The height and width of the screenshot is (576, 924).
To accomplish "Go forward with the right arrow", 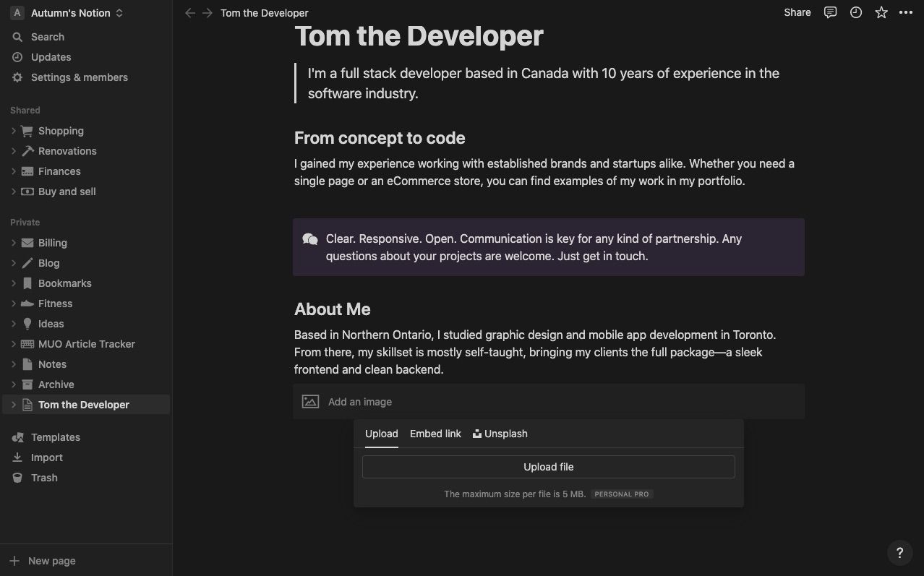I will point(208,13).
